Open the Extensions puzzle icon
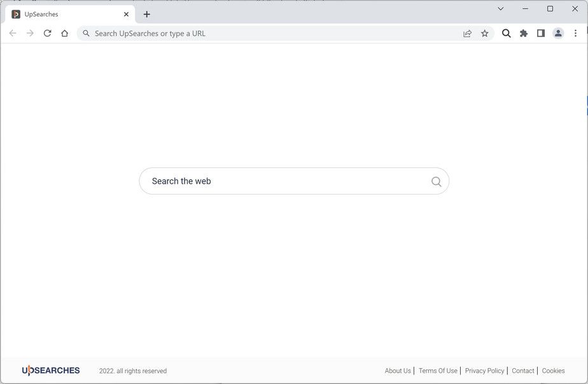 click(524, 33)
